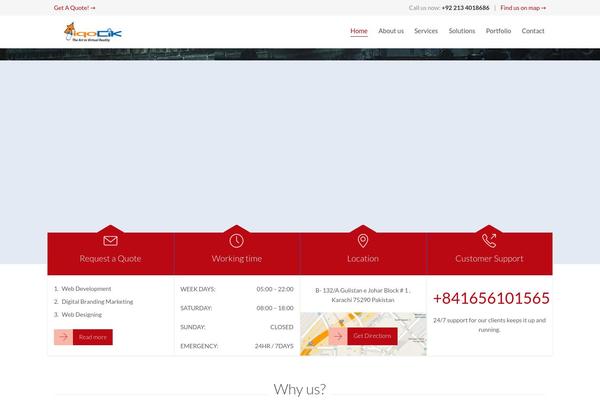
Task: Click the phone number +92 213 4018686
Action: tap(465, 8)
